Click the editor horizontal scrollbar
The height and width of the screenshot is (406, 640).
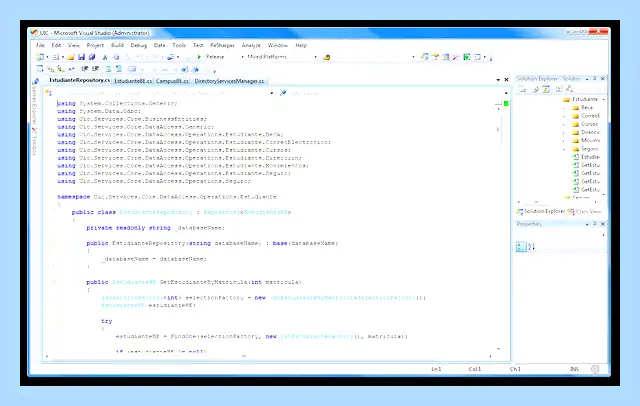tap(269, 356)
